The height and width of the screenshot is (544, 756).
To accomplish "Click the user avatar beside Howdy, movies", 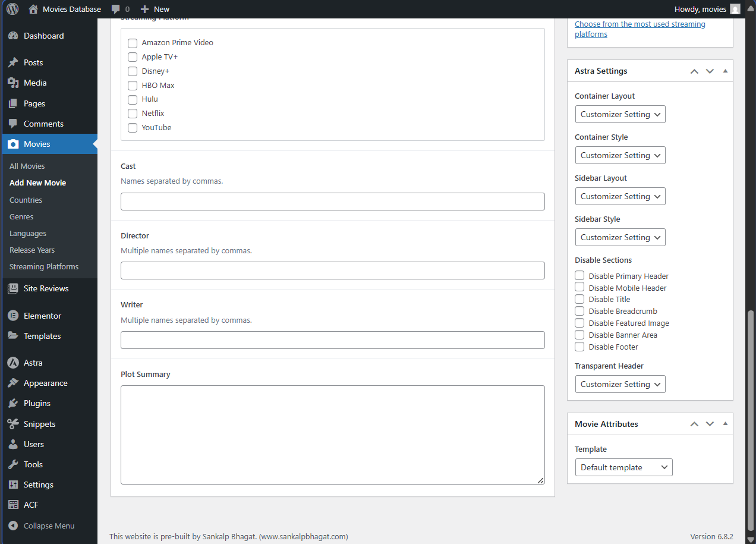I will click(735, 9).
